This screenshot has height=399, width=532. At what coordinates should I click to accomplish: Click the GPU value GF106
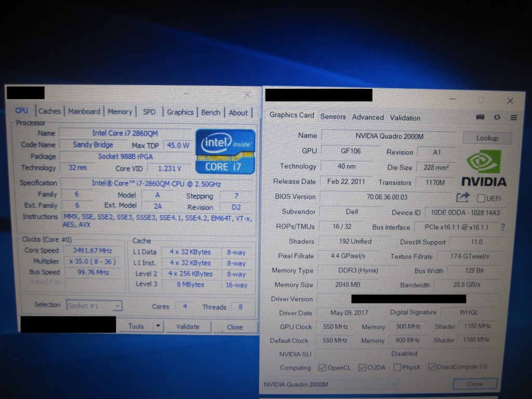[351, 151]
